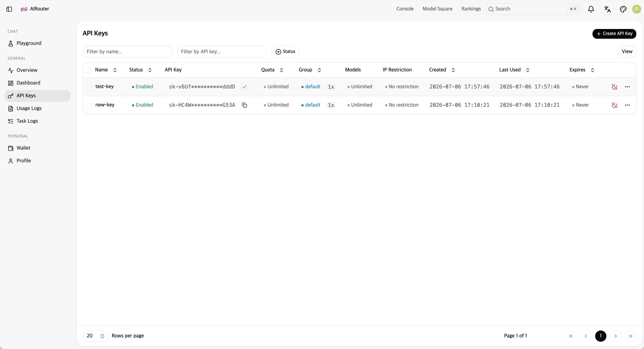This screenshot has height=349, width=644.
Task: Collapse the sidebar with the panel icon
Action: point(9,9)
